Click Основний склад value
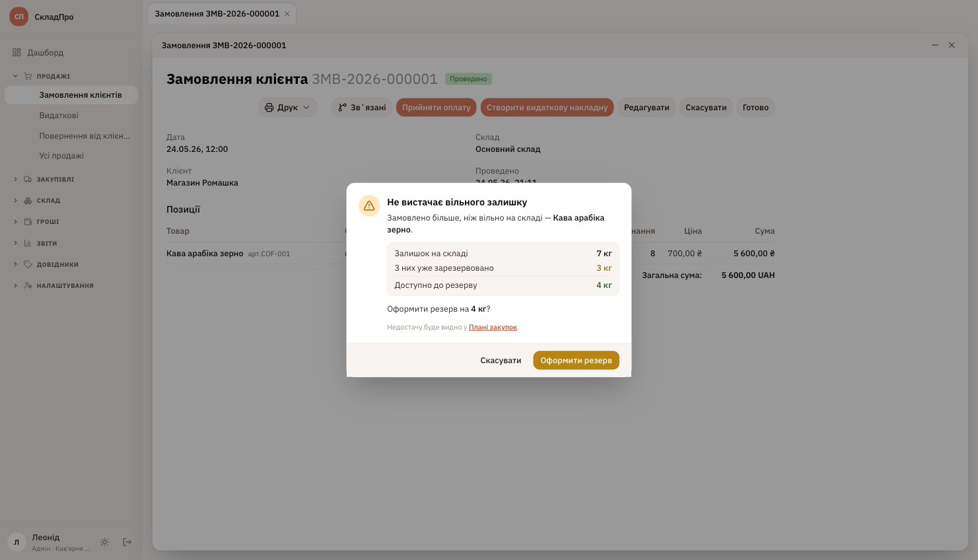The height and width of the screenshot is (560, 978). [508, 149]
